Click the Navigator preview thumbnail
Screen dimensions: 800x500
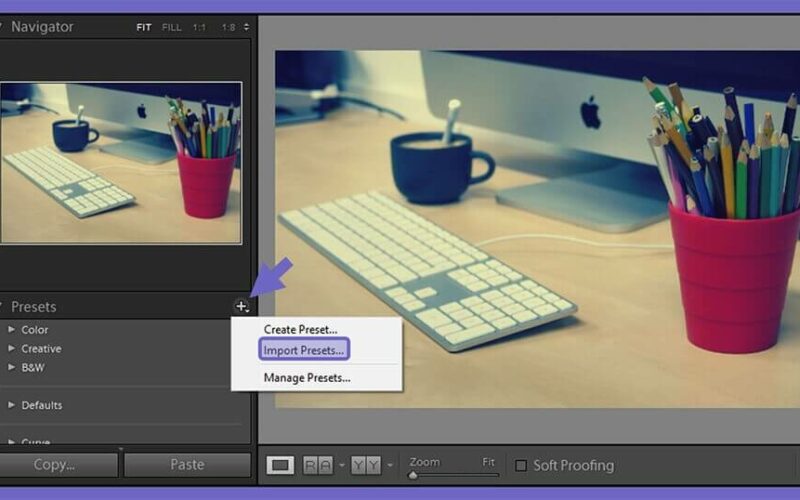(x=121, y=162)
